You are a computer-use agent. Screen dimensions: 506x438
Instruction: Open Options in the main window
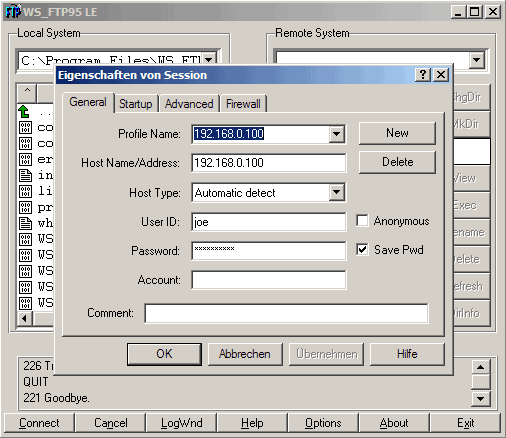323,423
